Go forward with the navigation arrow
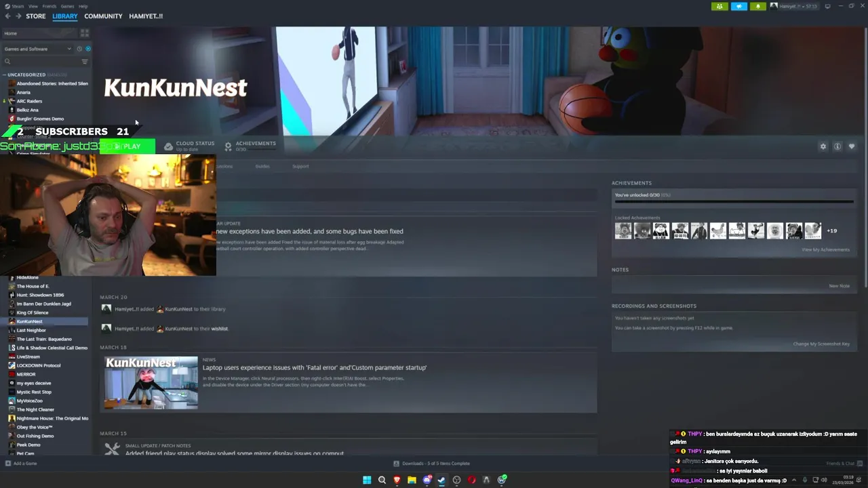Viewport: 868px width, 488px height. (18, 16)
